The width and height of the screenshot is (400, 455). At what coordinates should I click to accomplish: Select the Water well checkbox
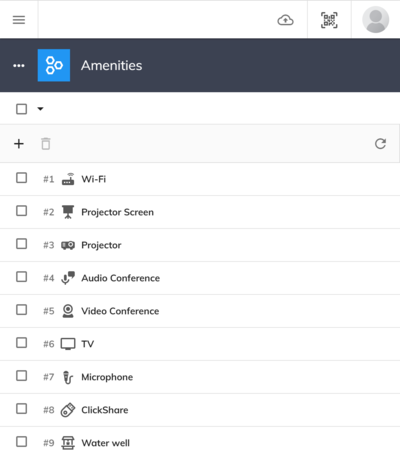click(x=22, y=442)
